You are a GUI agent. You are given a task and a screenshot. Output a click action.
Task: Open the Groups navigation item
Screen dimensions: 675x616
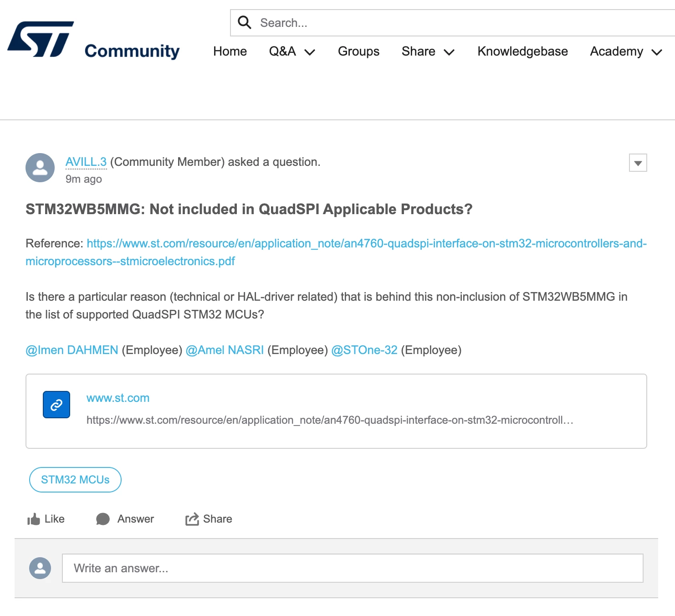(x=358, y=51)
